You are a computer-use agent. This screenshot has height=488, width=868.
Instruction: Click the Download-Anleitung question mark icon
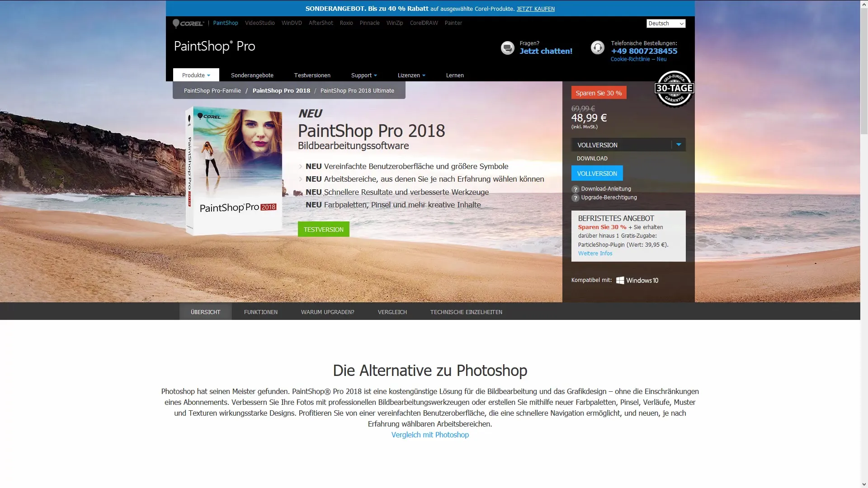point(575,189)
